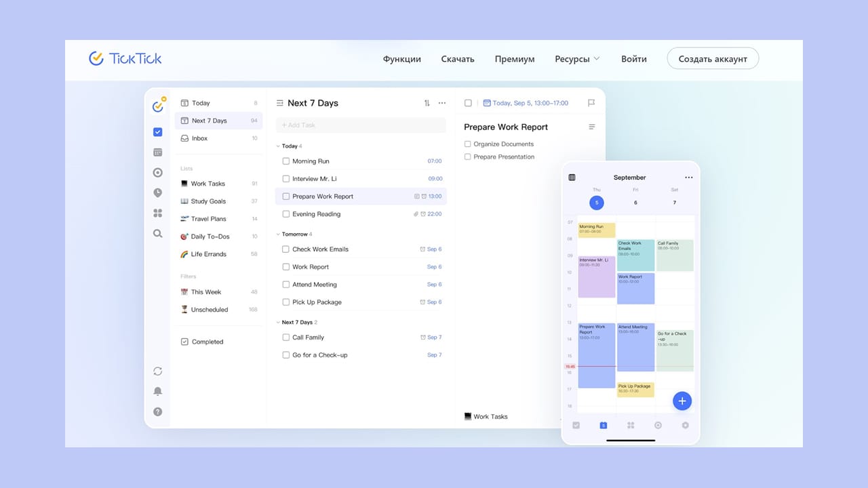Viewport: 868px width, 488px height.
Task: Open the Search panel in the sidebar
Action: (157, 233)
